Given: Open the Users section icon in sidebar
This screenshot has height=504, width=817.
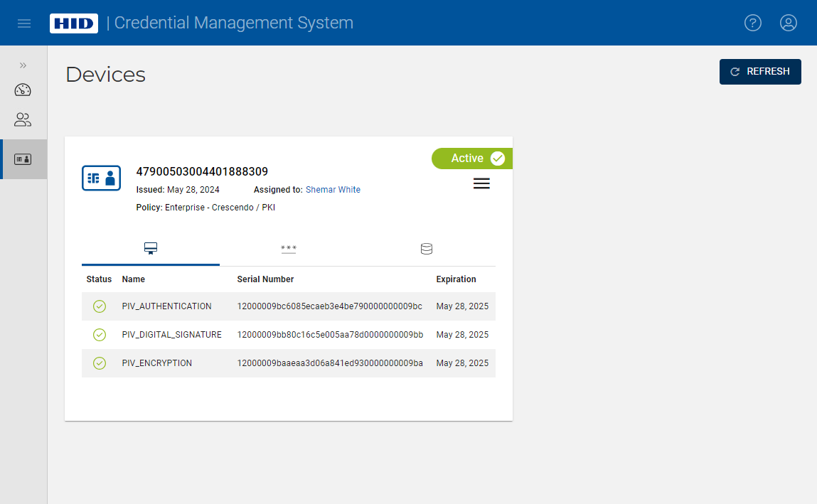Looking at the screenshot, I should coord(23,119).
